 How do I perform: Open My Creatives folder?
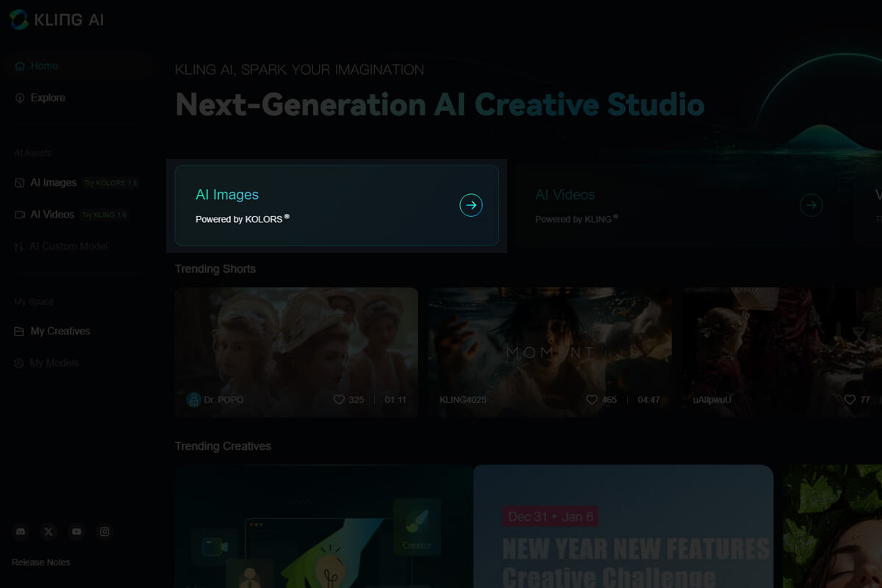tap(60, 331)
